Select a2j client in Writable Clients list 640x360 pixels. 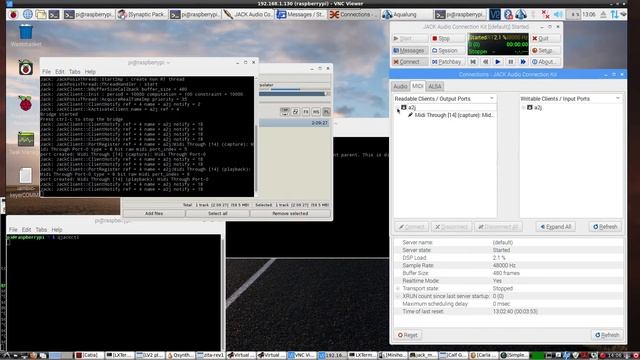click(x=535, y=108)
